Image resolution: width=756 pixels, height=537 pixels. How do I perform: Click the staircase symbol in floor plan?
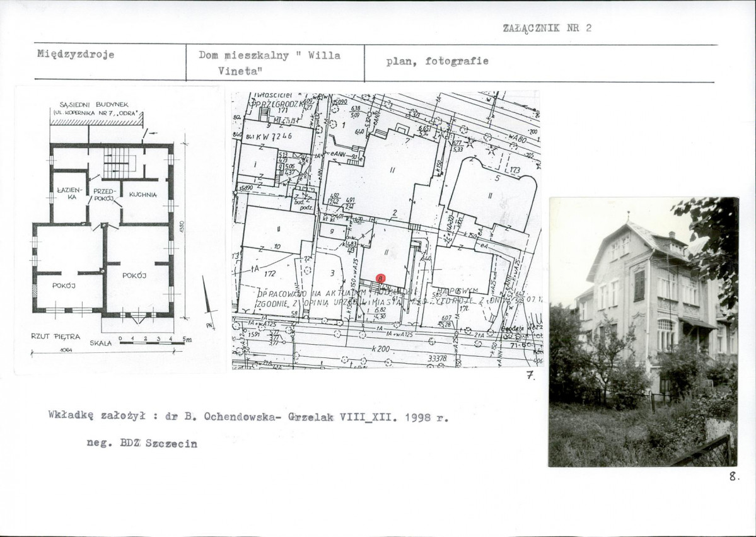(x=120, y=163)
